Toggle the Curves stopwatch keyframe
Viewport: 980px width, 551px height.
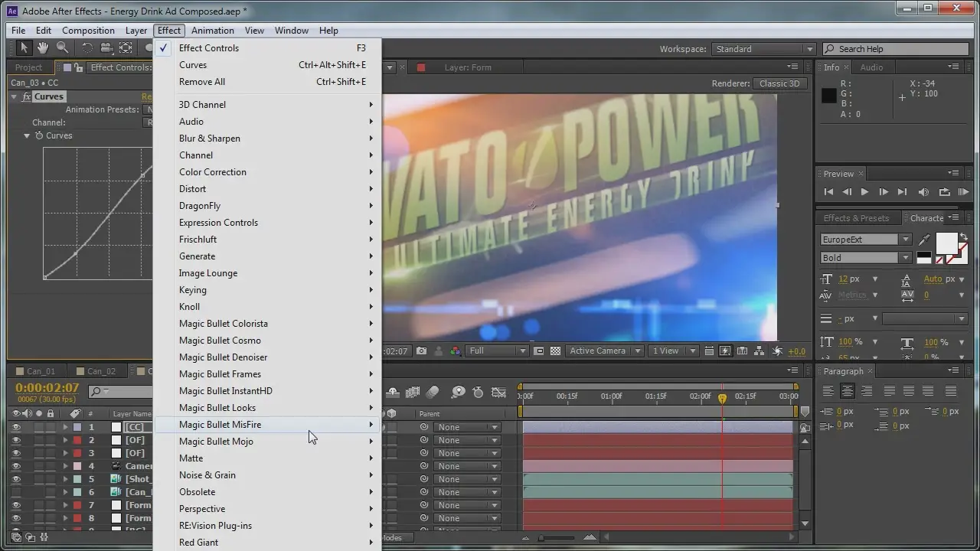pyautogui.click(x=39, y=136)
